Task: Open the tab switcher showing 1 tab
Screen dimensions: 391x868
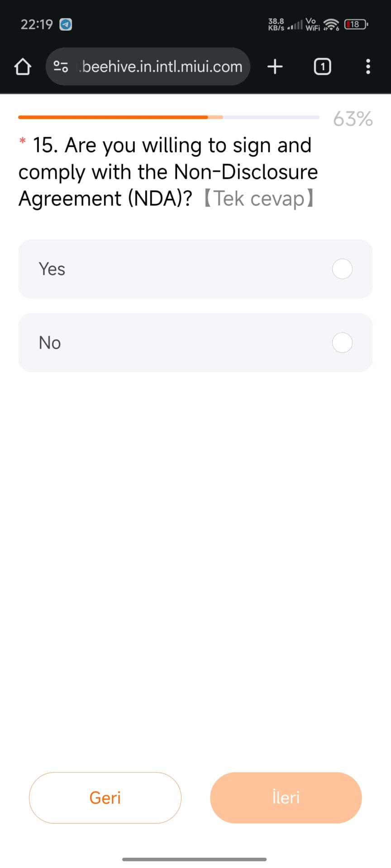Action: pyautogui.click(x=322, y=67)
